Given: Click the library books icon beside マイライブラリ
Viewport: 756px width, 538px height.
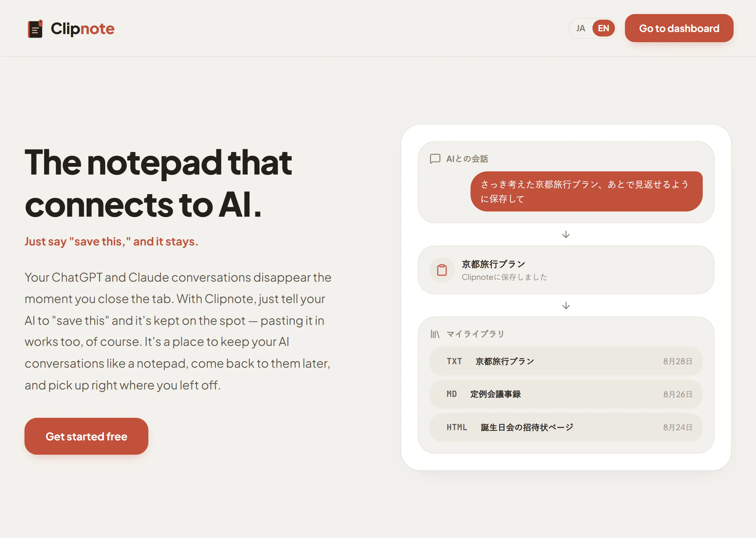Looking at the screenshot, I should coord(435,334).
